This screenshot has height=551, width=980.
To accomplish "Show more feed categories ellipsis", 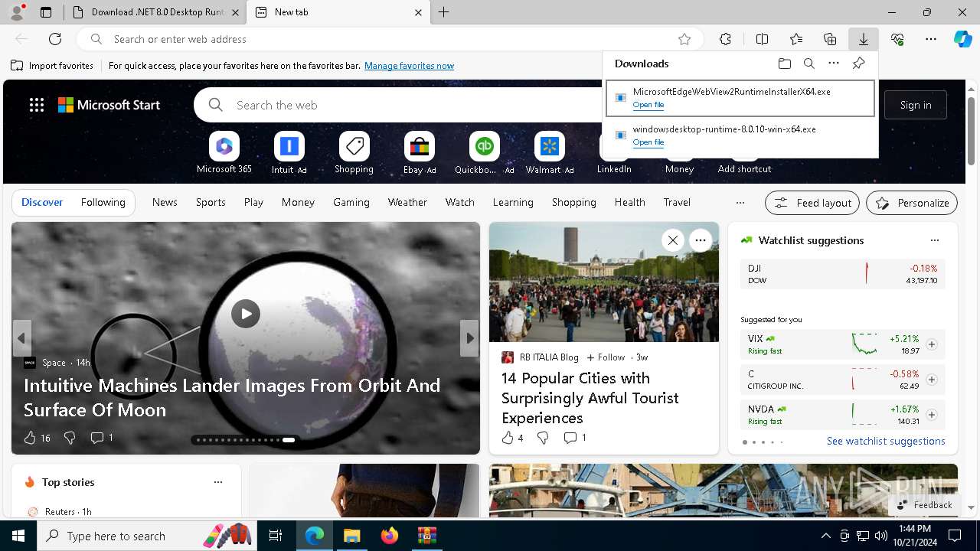I will click(740, 203).
